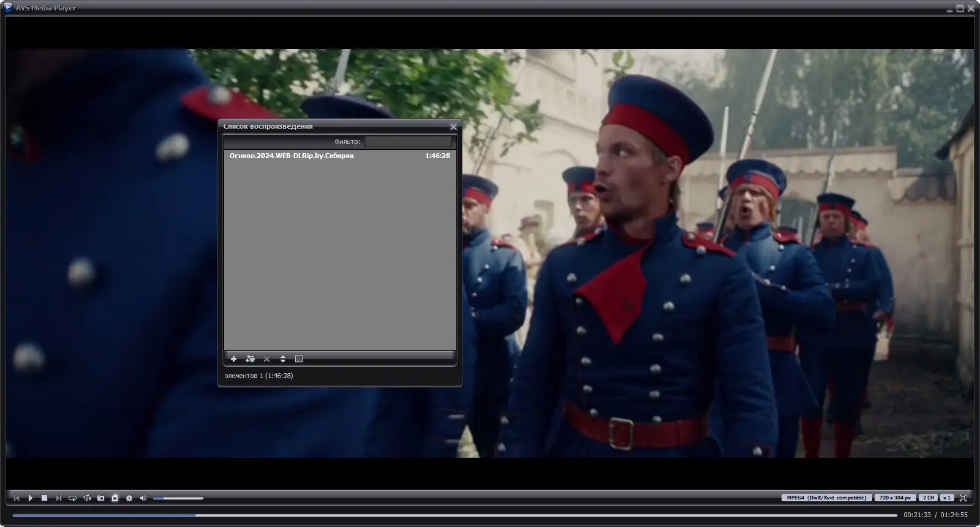Jump to the previous track
The width and height of the screenshot is (980, 527).
click(17, 498)
